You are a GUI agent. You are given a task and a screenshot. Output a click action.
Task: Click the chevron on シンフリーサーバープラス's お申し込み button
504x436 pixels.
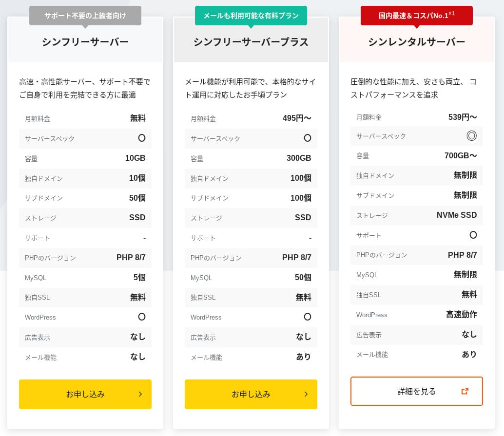pyautogui.click(x=306, y=394)
